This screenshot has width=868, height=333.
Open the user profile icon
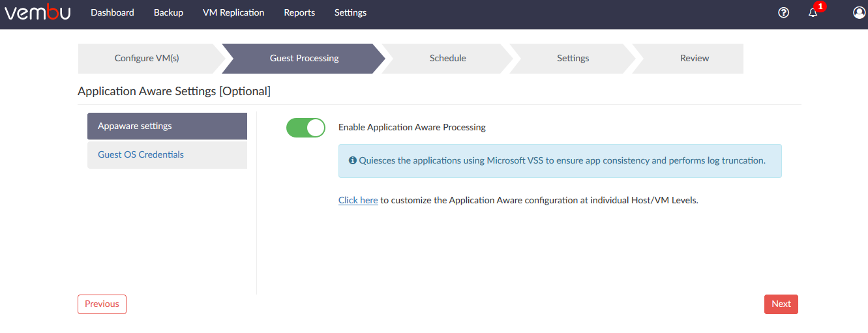coord(860,12)
